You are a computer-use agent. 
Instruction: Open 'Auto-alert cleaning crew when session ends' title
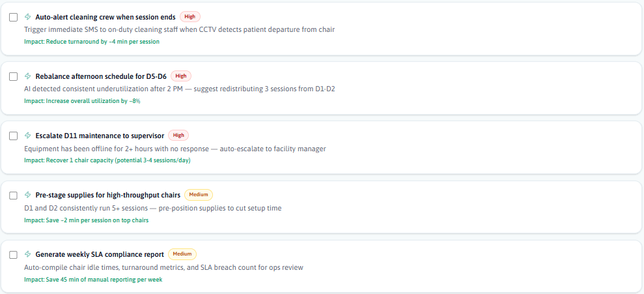[105, 17]
